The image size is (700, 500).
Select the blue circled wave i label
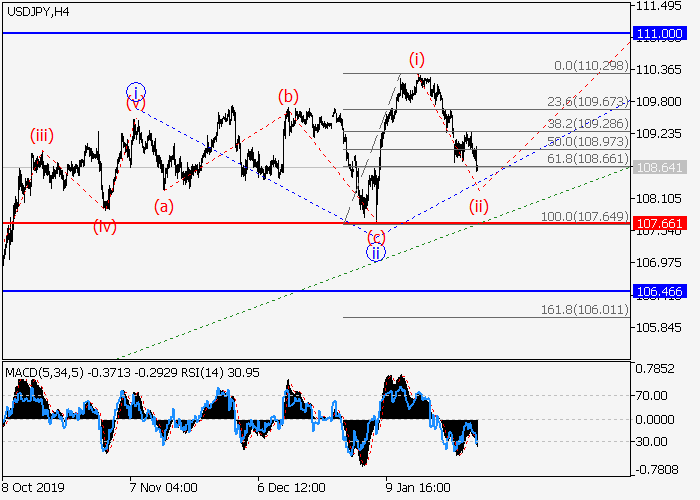136,90
